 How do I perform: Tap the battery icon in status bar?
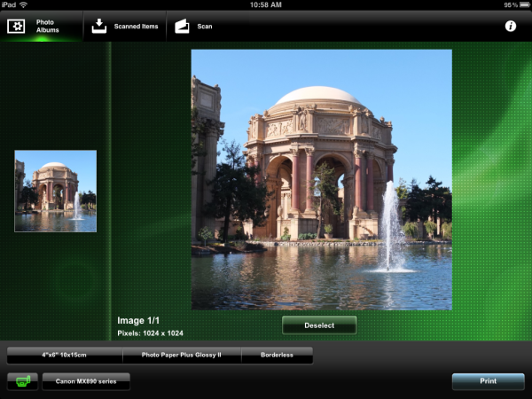click(523, 5)
